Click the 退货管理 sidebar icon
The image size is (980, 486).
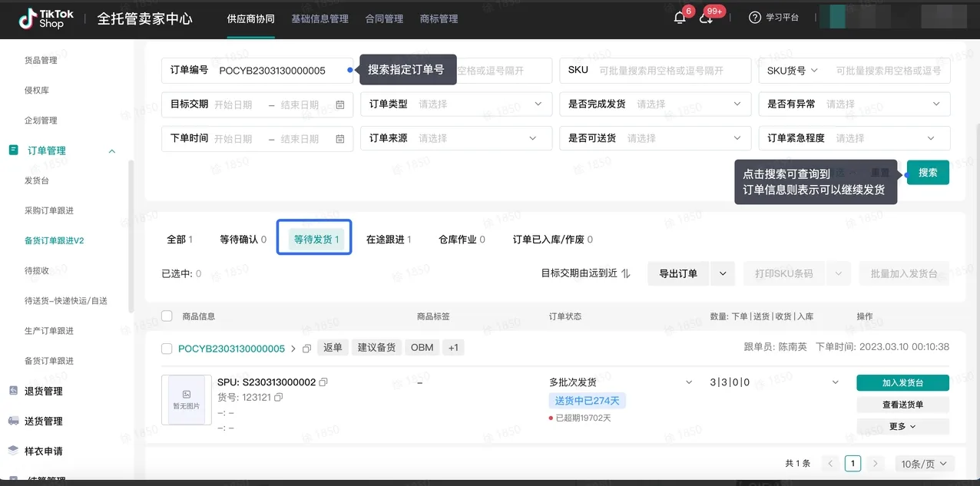[13, 391]
